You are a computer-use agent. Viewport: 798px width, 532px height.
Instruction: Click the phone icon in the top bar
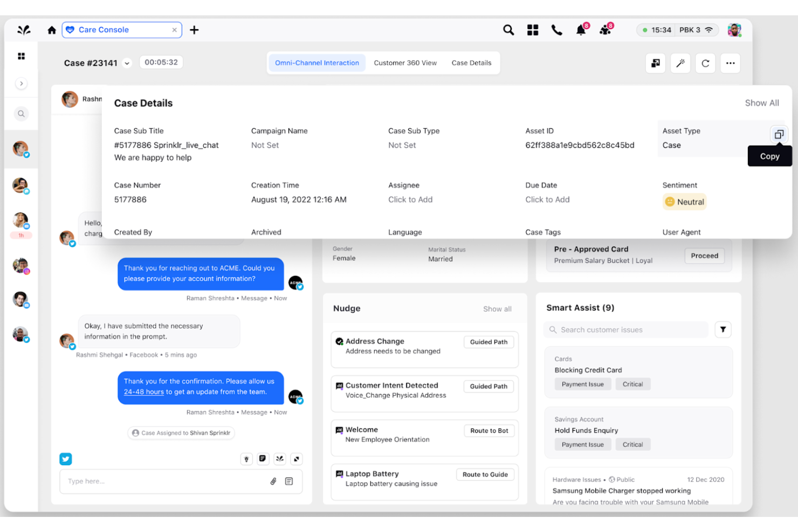(557, 30)
